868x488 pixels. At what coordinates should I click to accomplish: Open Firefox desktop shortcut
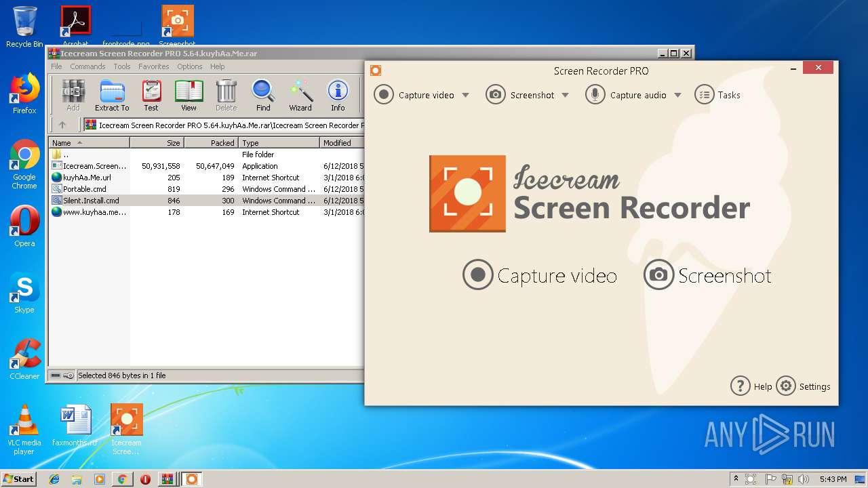[24, 94]
